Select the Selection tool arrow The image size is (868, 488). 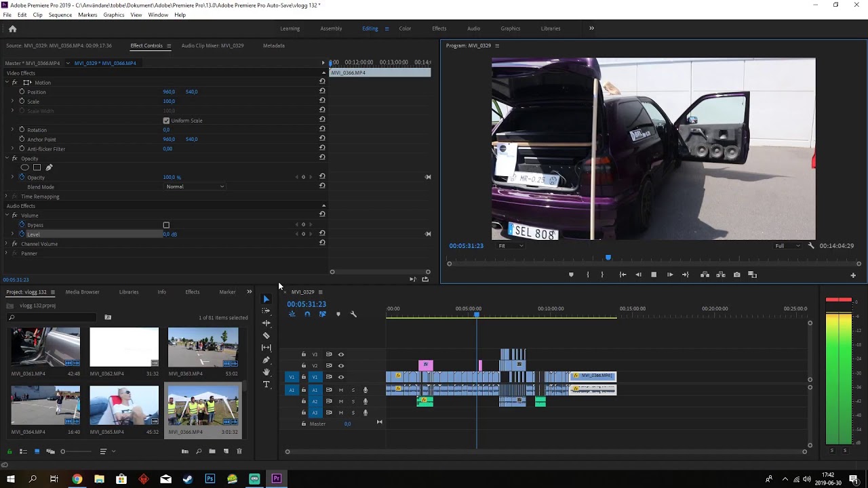[x=266, y=299]
